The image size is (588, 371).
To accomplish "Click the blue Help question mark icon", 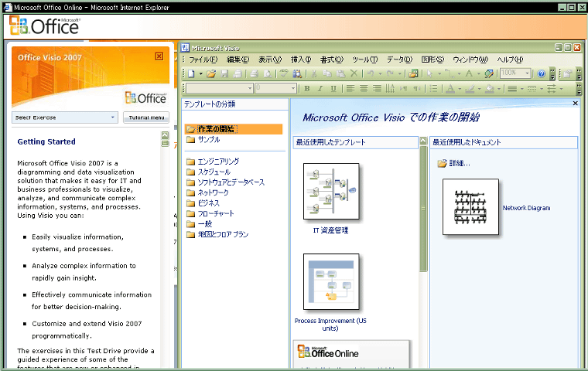I will point(541,73).
